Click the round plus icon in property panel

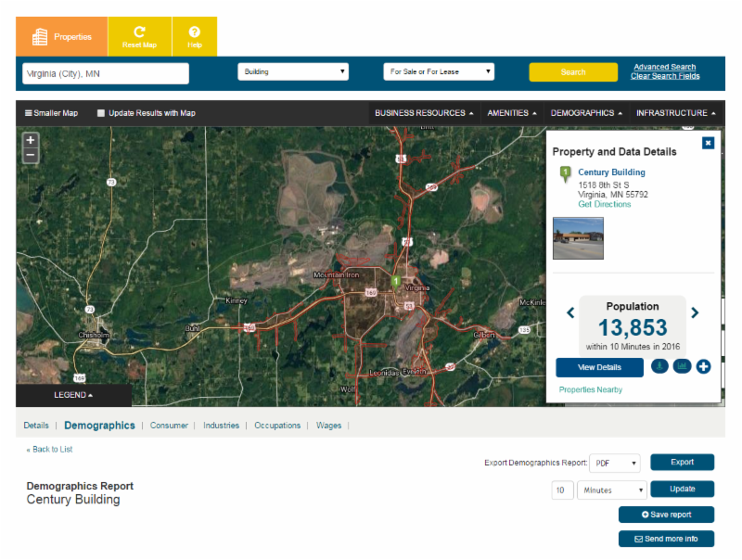coord(704,366)
